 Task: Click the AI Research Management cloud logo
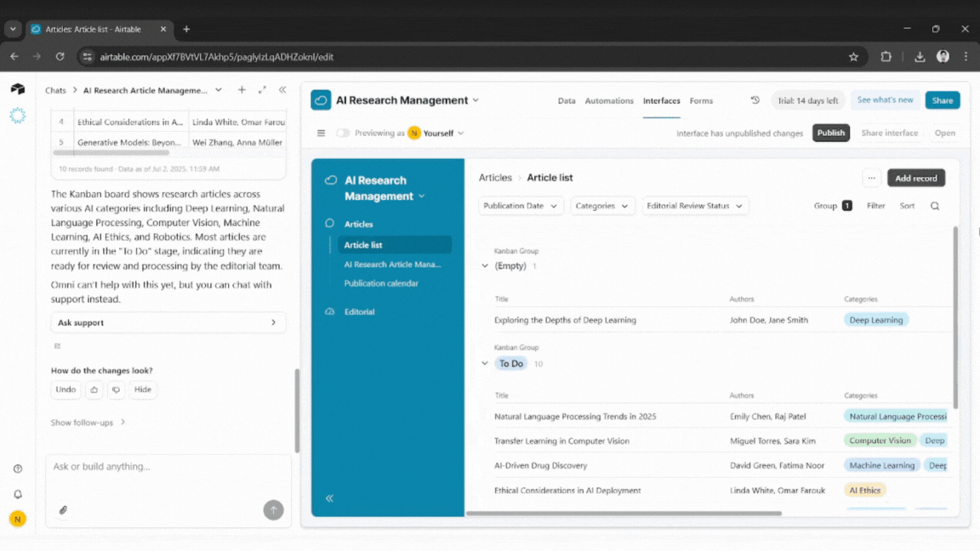321,99
